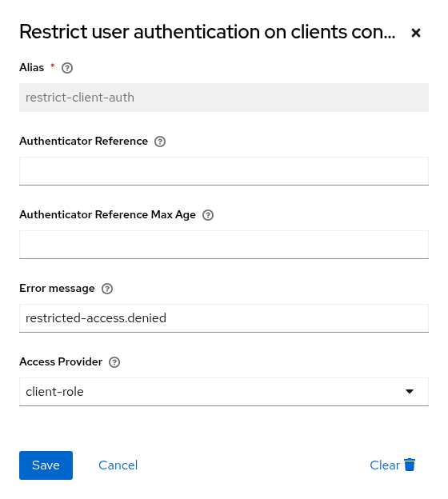Cancel the configuration dialog

click(x=118, y=465)
